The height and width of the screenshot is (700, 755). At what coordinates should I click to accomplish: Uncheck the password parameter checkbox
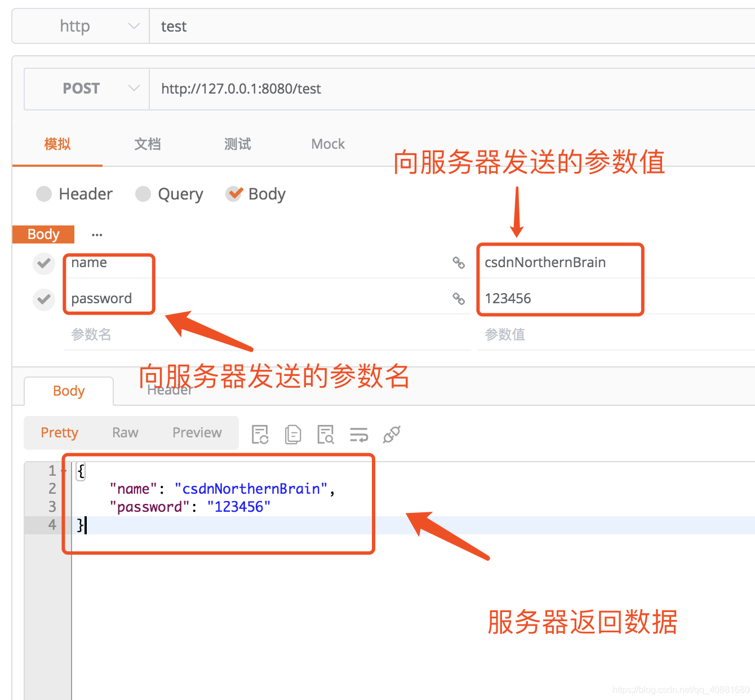(x=44, y=299)
